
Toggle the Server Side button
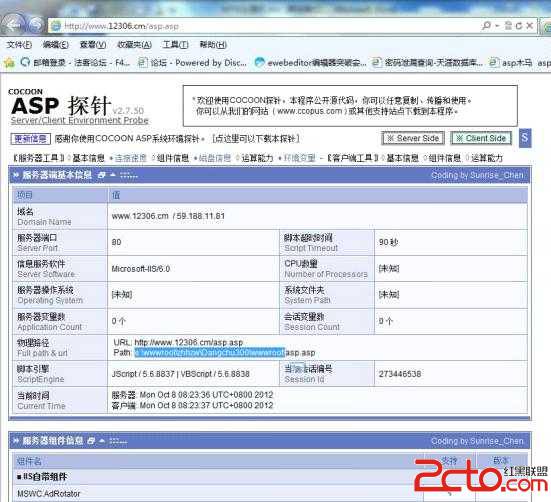point(413,138)
